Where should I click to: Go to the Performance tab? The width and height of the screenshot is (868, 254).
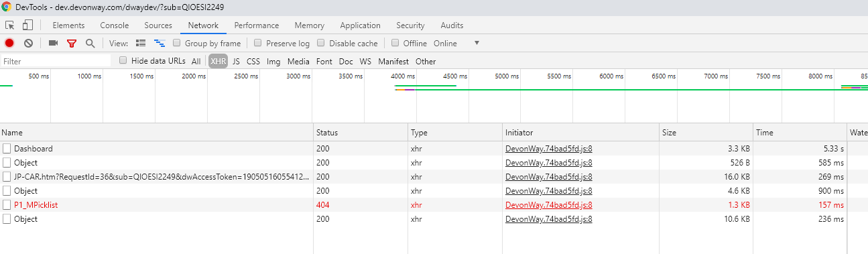click(257, 25)
